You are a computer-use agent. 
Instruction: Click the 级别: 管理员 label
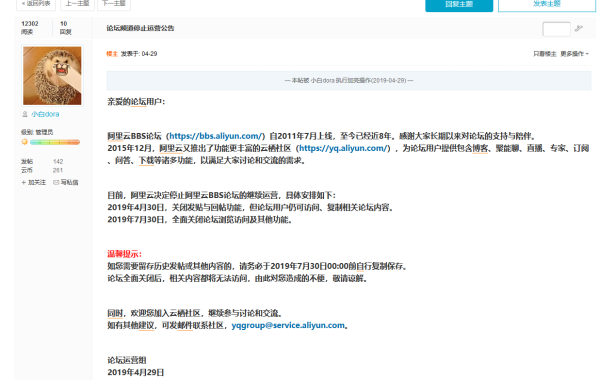pyautogui.click(x=37, y=132)
